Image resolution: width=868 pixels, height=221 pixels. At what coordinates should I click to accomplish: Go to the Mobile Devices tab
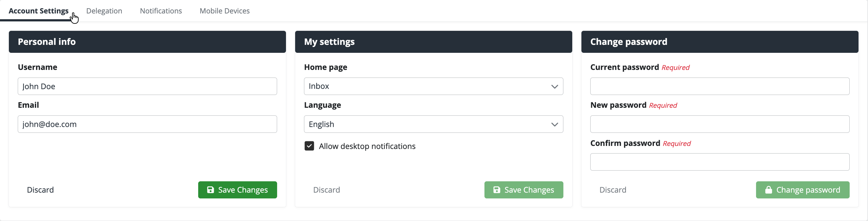point(224,11)
